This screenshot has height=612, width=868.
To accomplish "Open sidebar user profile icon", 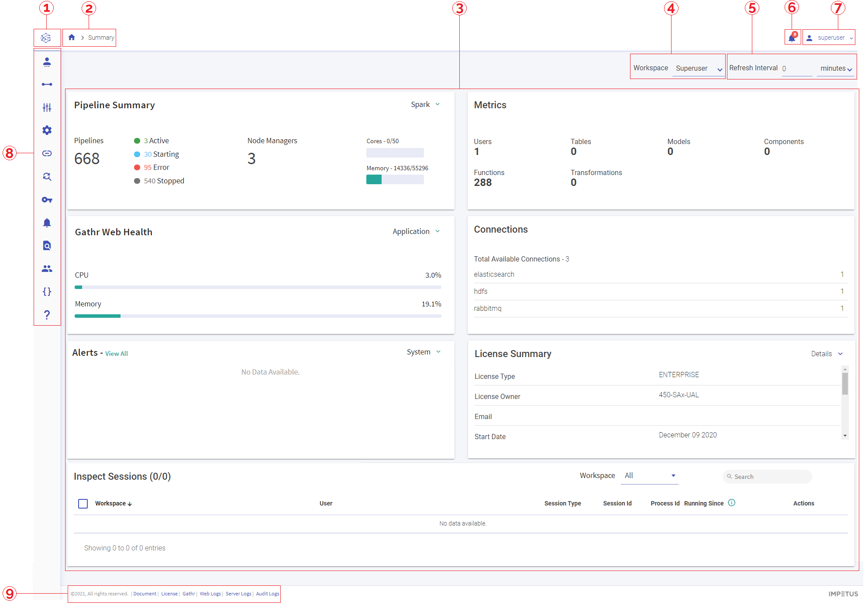I will [47, 62].
